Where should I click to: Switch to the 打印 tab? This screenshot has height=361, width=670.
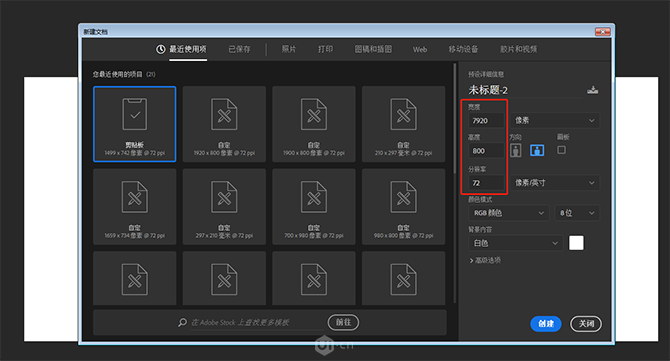coord(325,50)
